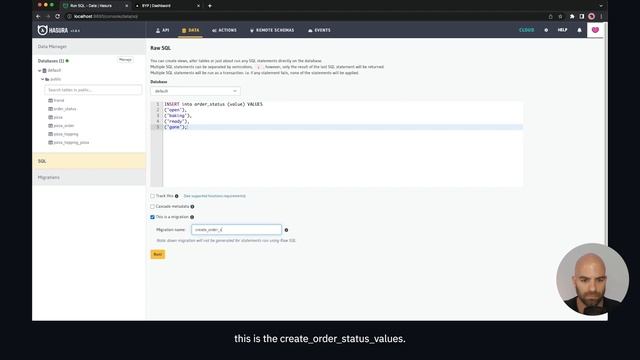Open the Database dropdown showing default
This screenshot has width=640, height=360.
195,91
